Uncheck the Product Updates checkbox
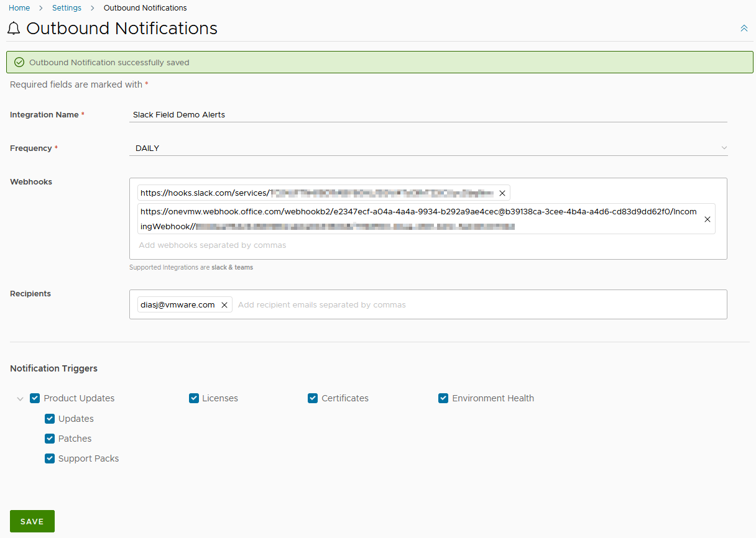Viewport: 756px width, 538px height. (35, 398)
